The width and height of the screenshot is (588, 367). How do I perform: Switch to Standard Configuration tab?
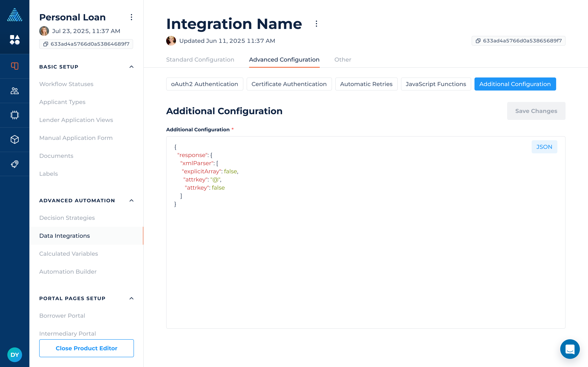pos(200,60)
